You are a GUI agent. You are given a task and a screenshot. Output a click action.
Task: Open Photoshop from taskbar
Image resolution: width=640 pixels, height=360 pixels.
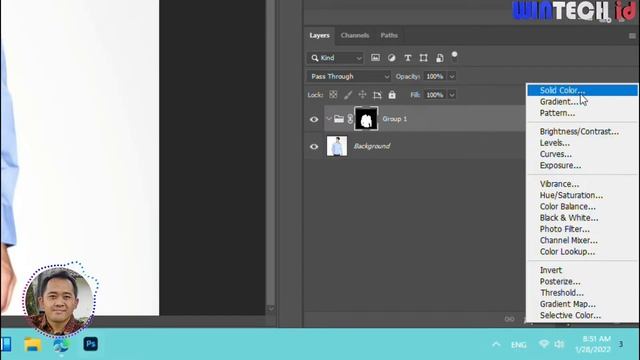[x=91, y=344]
